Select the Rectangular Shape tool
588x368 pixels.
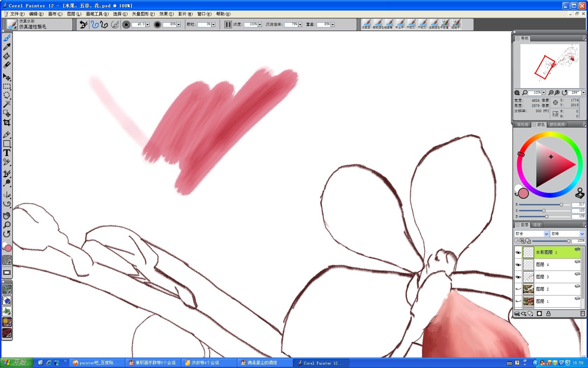(7, 144)
